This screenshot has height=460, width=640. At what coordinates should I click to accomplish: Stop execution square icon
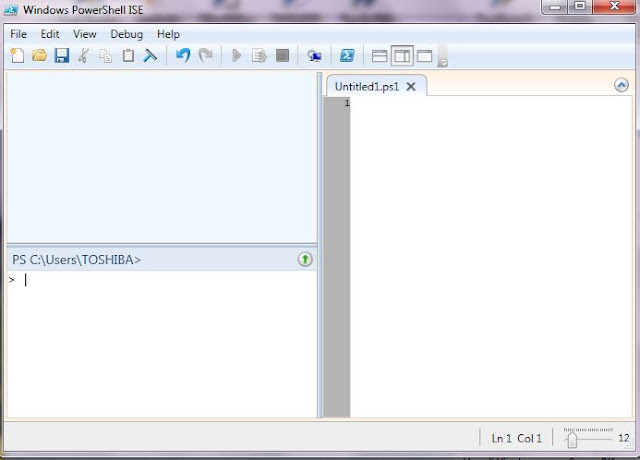pyautogui.click(x=282, y=56)
